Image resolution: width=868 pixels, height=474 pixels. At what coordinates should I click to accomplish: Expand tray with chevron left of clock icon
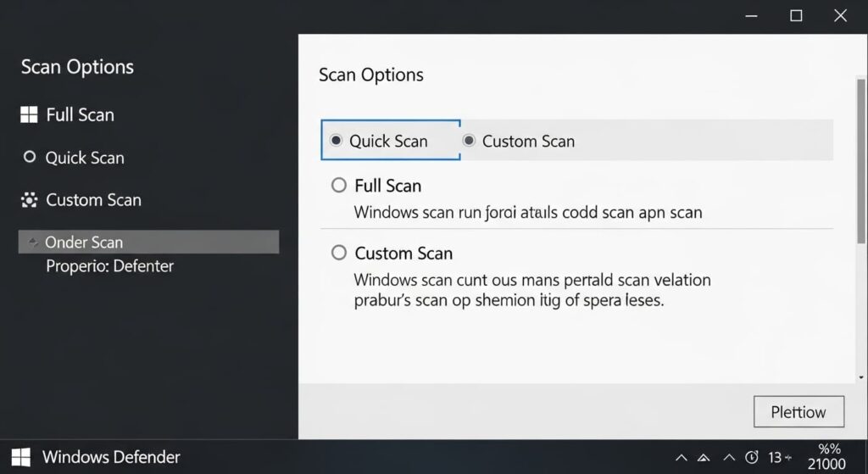point(730,457)
